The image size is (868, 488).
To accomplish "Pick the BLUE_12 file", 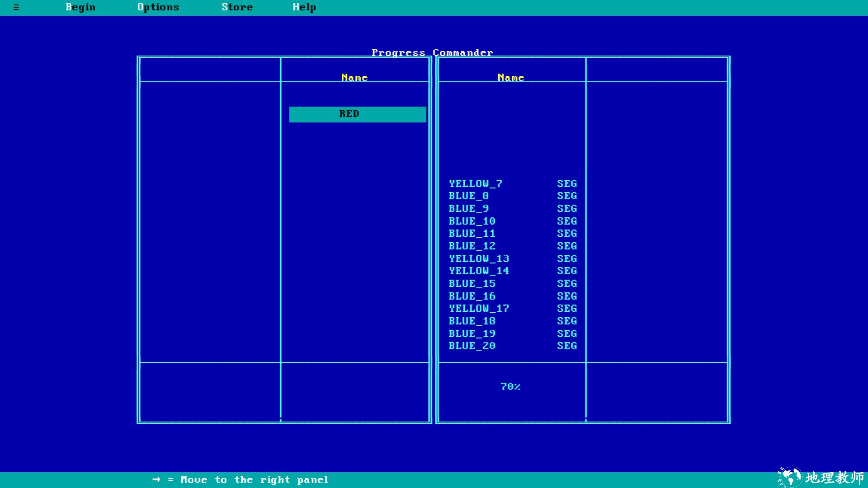I will click(472, 246).
